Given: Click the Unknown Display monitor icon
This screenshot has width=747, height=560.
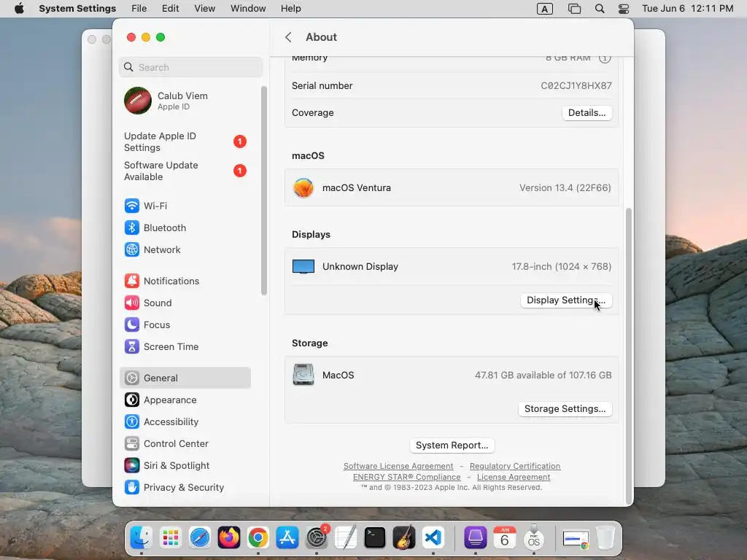Looking at the screenshot, I should [x=303, y=267].
